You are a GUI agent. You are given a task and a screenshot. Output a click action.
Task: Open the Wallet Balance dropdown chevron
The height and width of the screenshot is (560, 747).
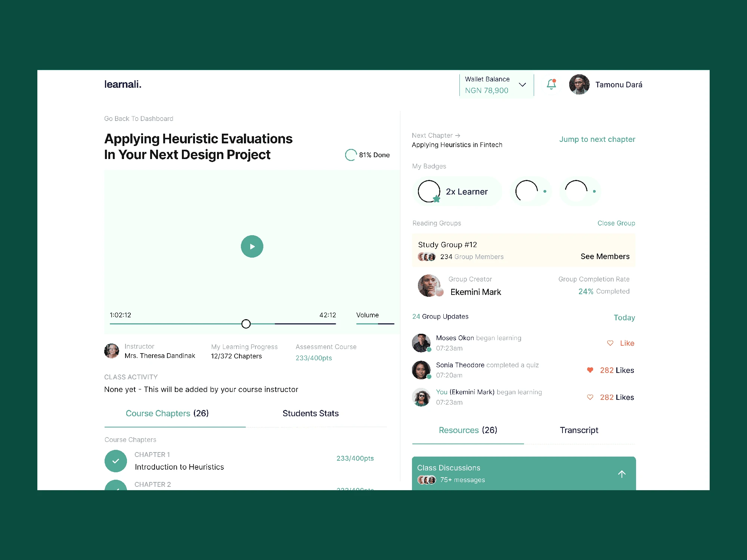pyautogui.click(x=523, y=85)
